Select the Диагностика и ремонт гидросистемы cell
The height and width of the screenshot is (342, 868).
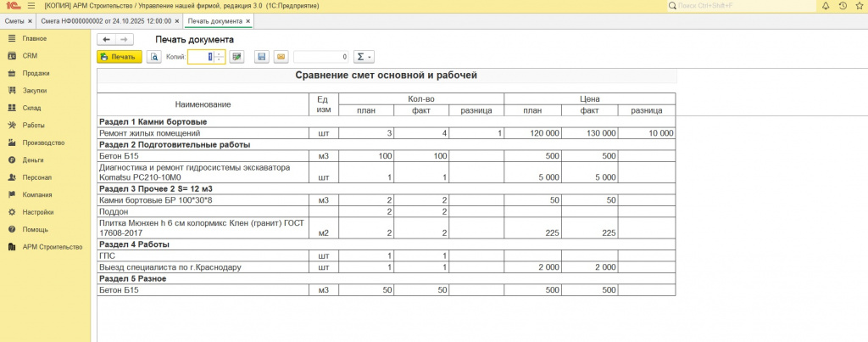click(x=203, y=172)
